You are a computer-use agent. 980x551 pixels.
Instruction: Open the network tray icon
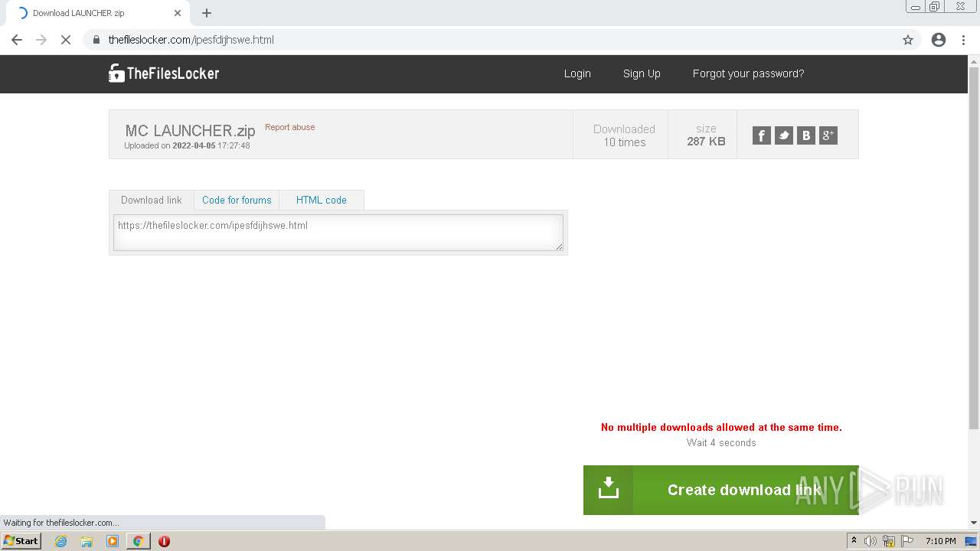pos(889,541)
